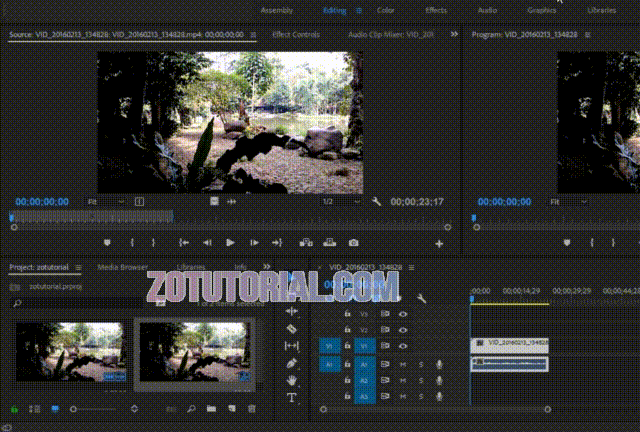Expand Source panel group overflow chevrons

tap(454, 34)
